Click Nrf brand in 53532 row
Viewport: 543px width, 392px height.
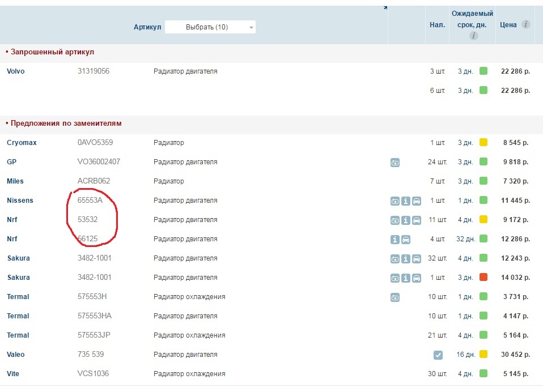tap(12, 220)
